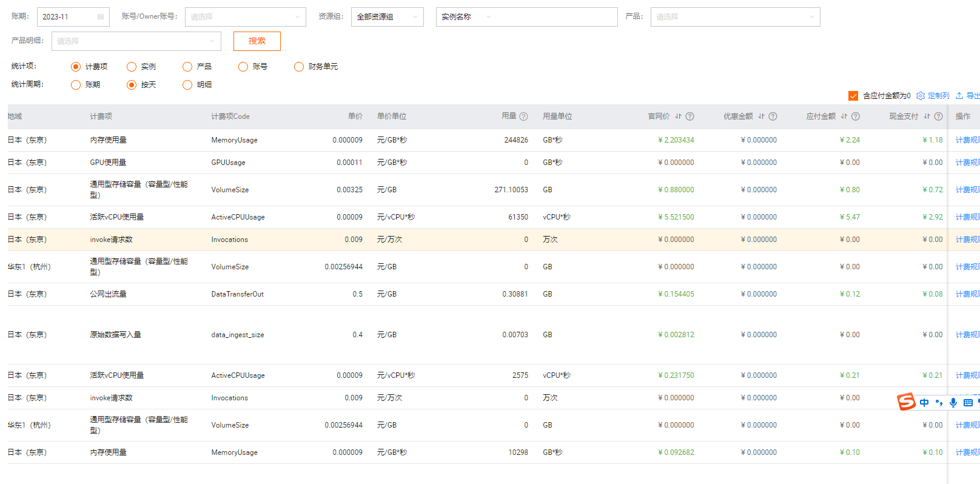The image size is (980, 484).
Task: Click the Sogou input method logo
Action: click(906, 402)
